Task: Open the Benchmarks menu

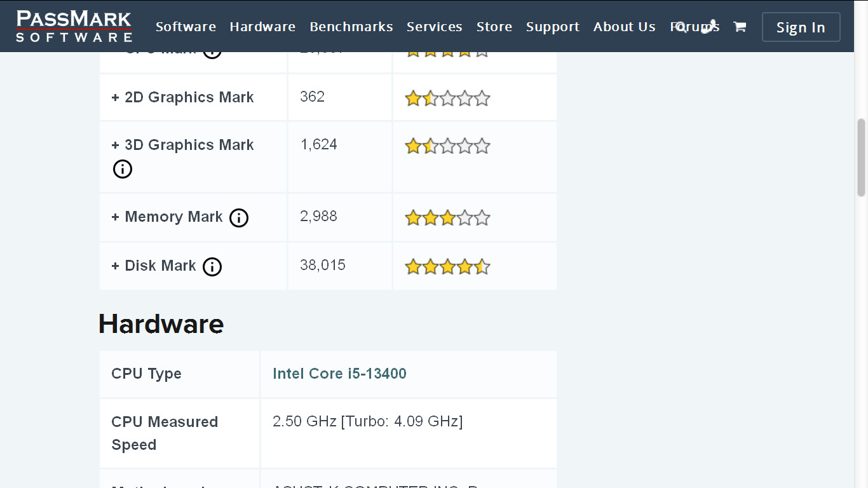Action: [351, 27]
